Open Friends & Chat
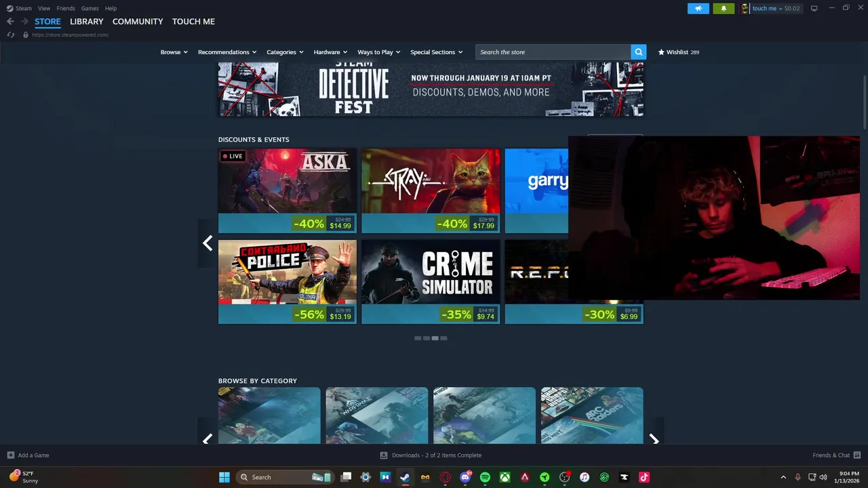The image size is (868, 488). pyautogui.click(x=836, y=455)
